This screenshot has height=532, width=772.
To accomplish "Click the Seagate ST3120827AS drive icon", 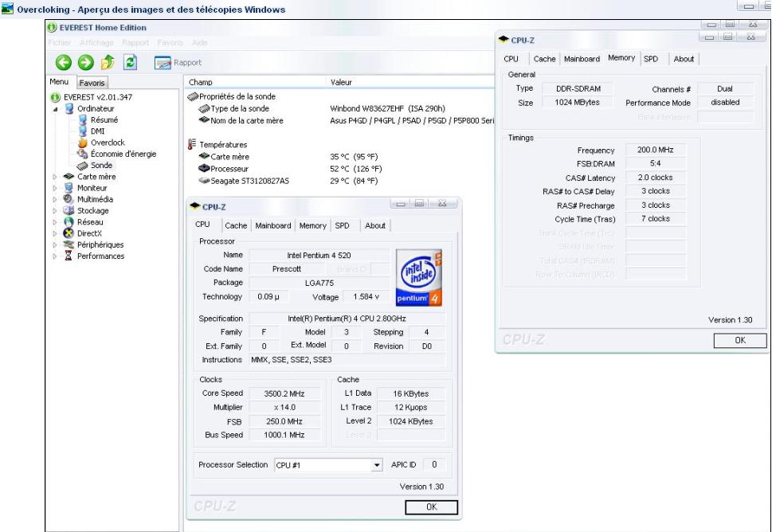I will tap(204, 181).
